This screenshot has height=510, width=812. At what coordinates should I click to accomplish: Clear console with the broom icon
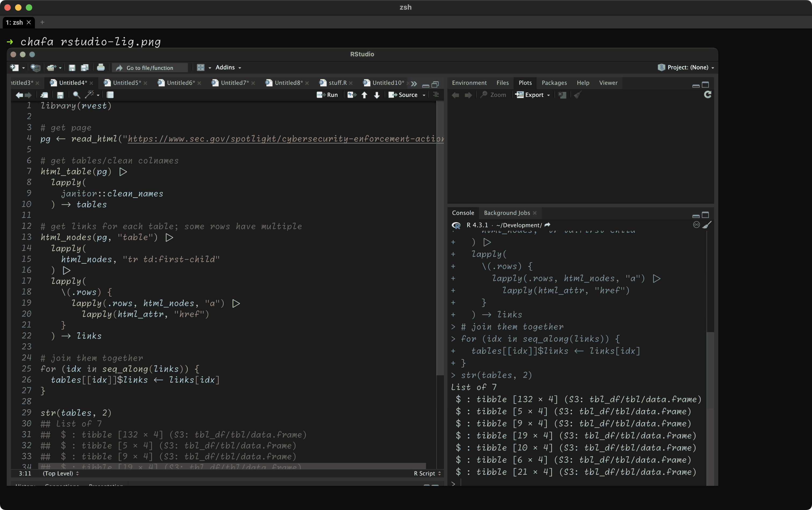pyautogui.click(x=707, y=225)
